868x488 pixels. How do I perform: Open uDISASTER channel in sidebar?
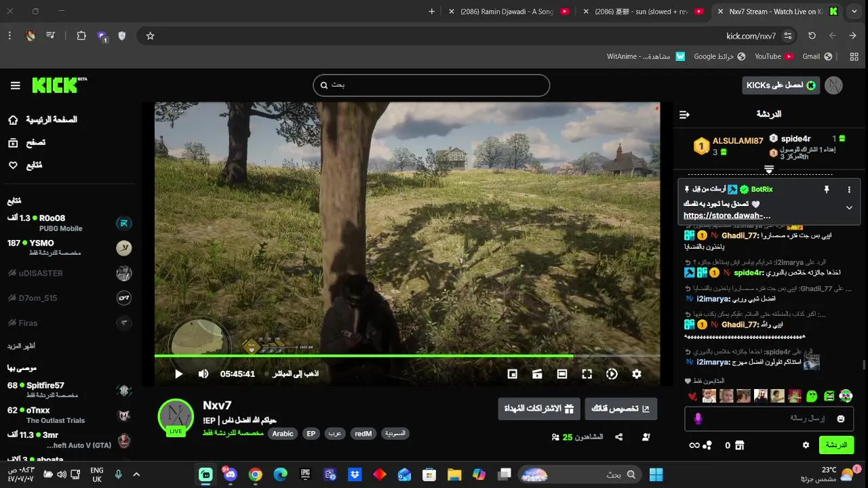(x=70, y=273)
